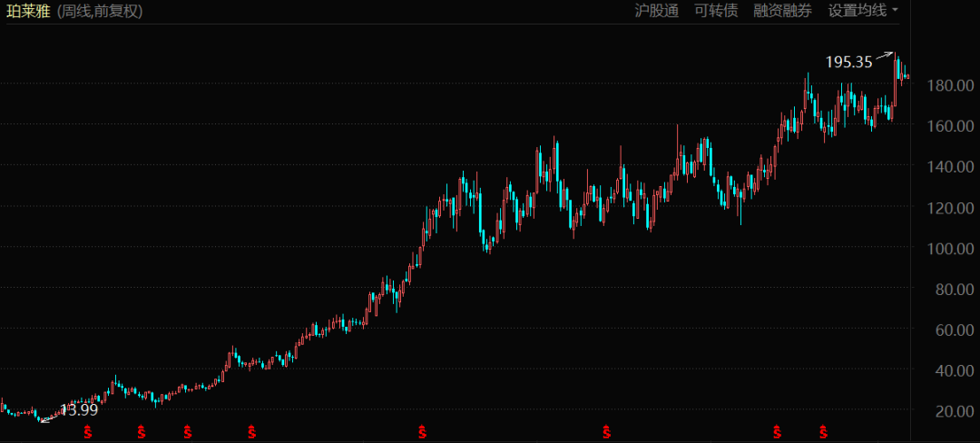
Task: Click the second-to-last red S marker
Action: 777,430
